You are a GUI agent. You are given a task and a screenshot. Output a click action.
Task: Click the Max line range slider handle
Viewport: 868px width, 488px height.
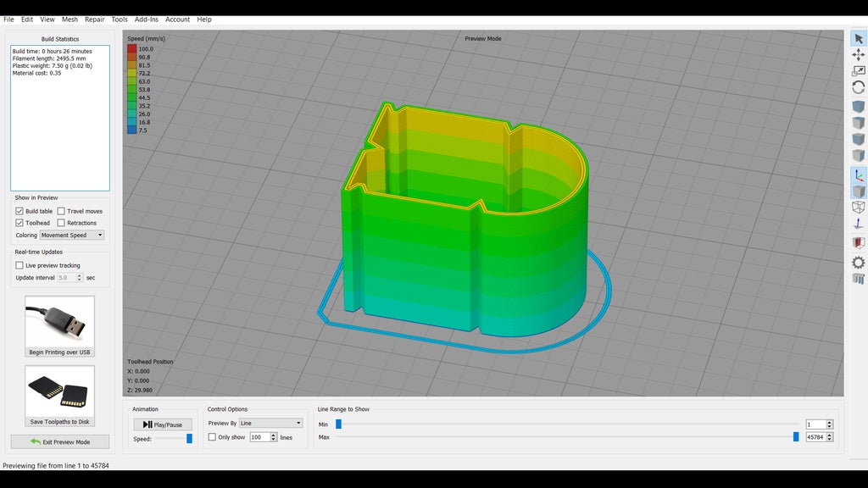[796, 437]
